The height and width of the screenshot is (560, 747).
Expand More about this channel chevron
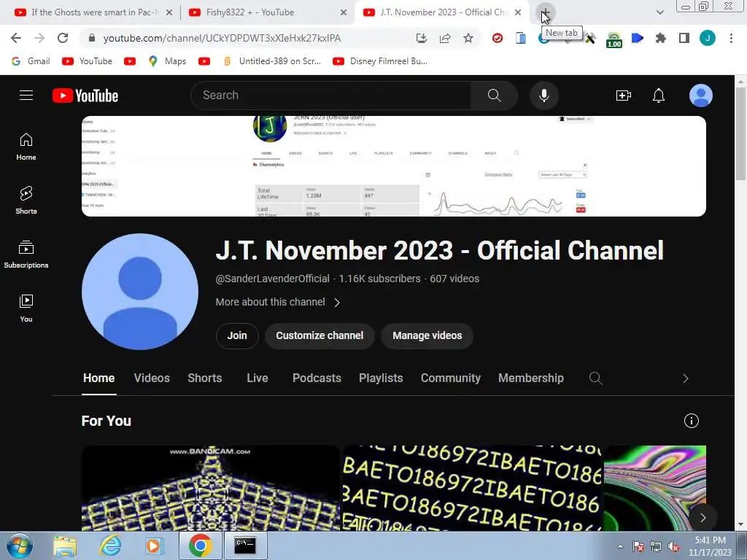[337, 303]
